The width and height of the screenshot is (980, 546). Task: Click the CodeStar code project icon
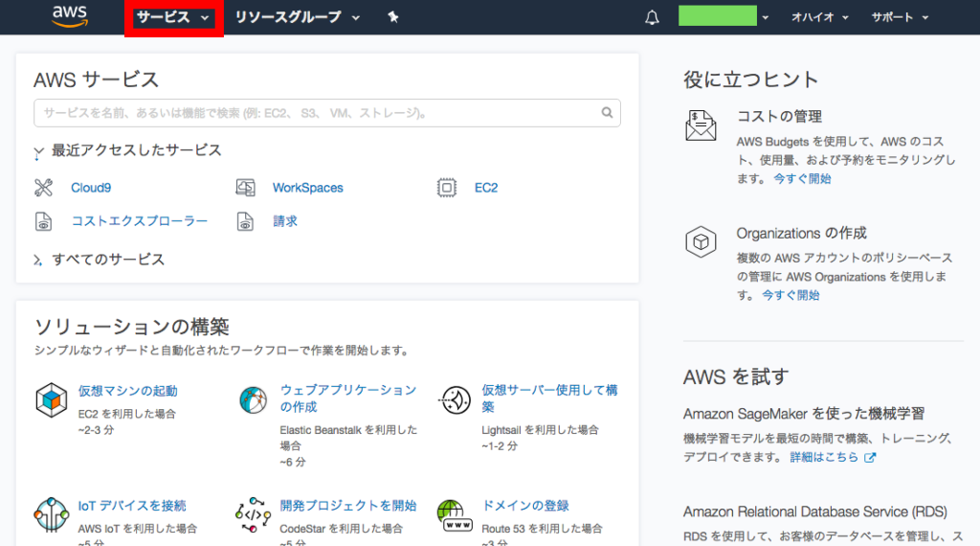[253, 514]
